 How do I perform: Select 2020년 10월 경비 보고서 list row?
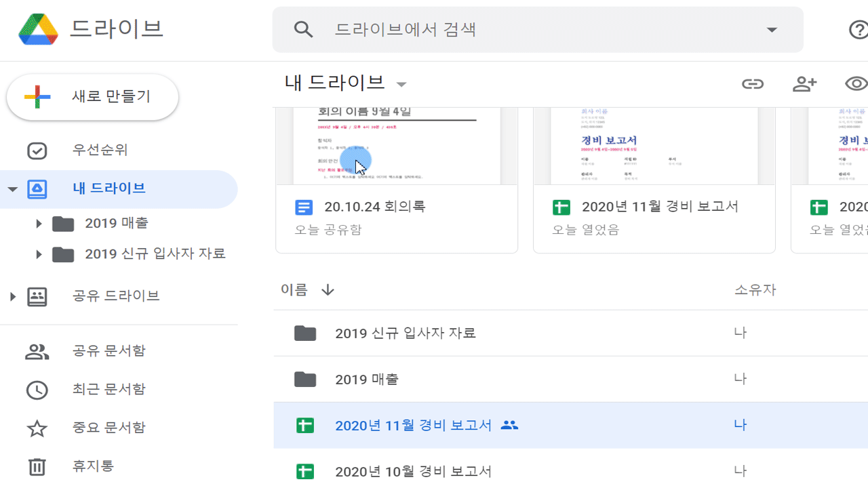point(571,468)
